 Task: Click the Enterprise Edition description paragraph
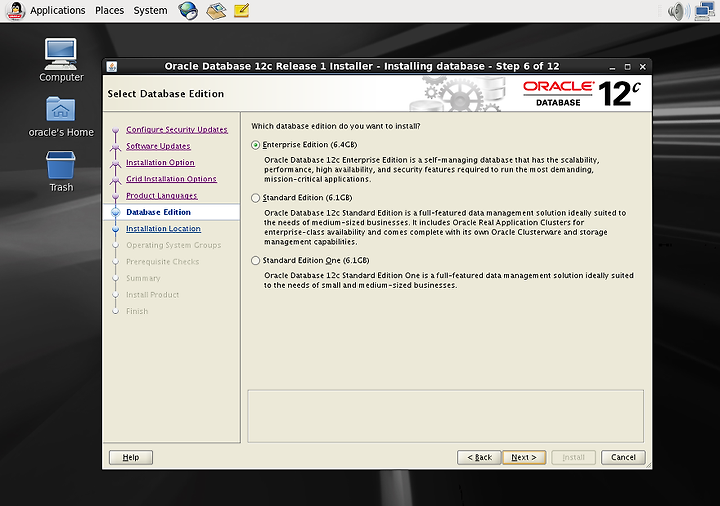tap(432, 169)
